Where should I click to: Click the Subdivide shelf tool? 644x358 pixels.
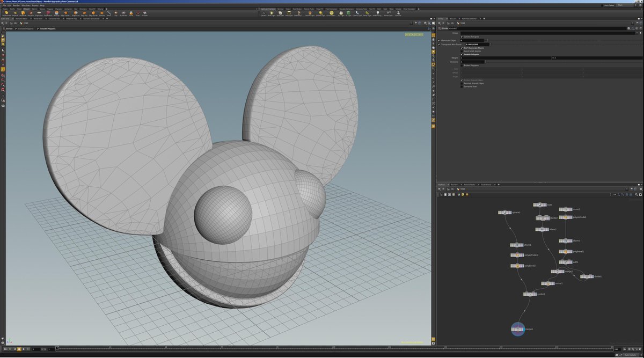coord(123,13)
